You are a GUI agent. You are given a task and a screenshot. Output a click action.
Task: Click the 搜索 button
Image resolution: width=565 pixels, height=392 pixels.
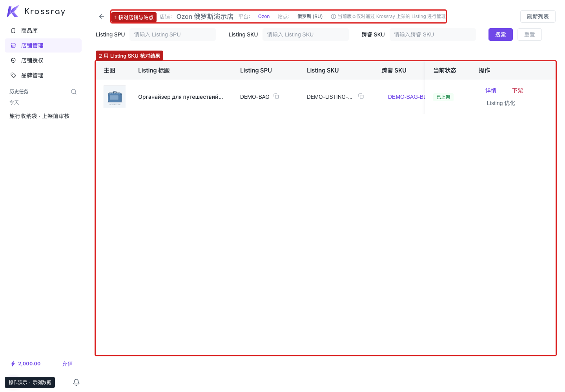click(x=501, y=34)
